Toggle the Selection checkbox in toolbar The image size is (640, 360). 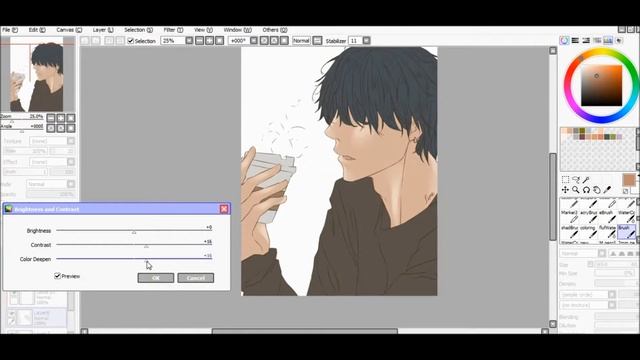(131, 41)
